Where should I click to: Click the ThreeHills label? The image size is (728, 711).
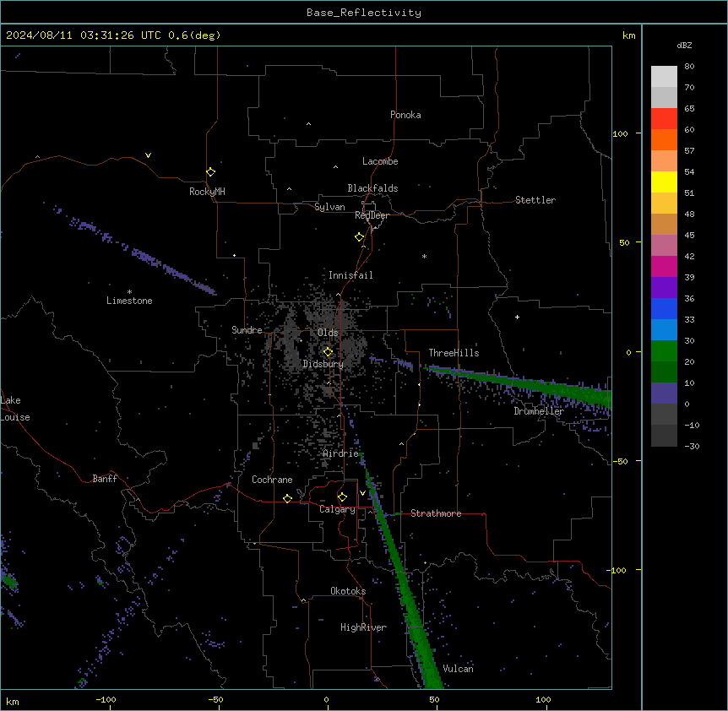454,353
